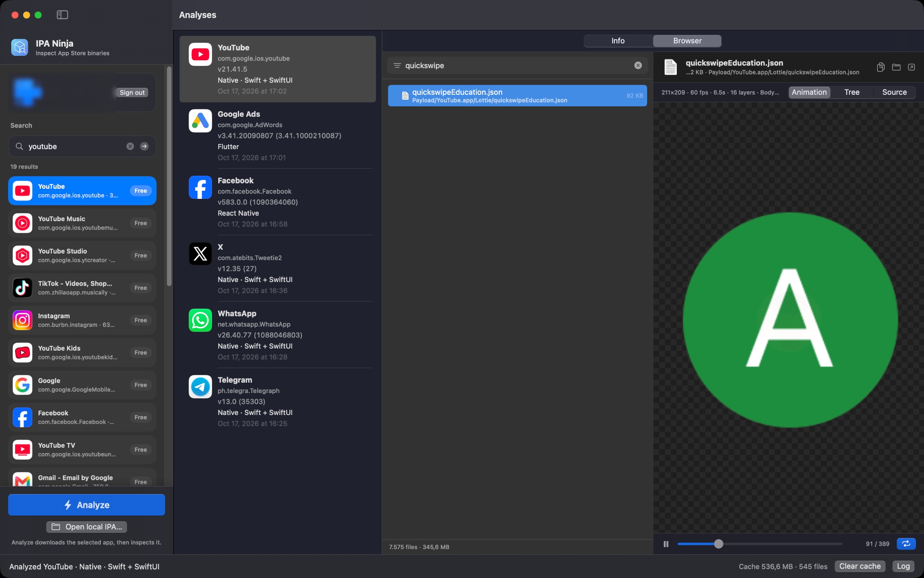This screenshot has height=578, width=924.
Task: Move the animation frame slider
Action: 718,544
